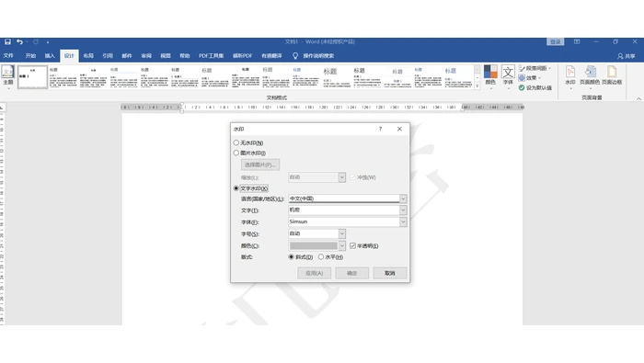The height and width of the screenshot is (363, 644).
Task: Click the watermark text field containing 机密
Action: tap(344, 210)
